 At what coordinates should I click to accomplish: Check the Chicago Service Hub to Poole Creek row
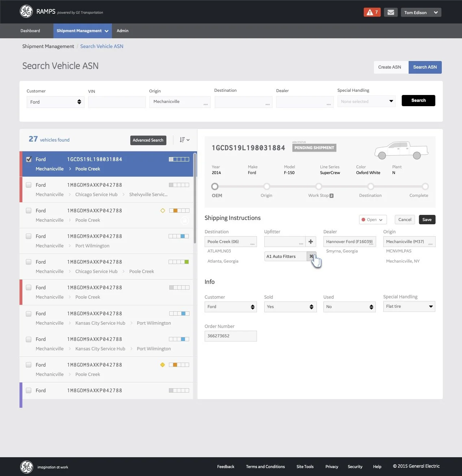[x=29, y=262]
